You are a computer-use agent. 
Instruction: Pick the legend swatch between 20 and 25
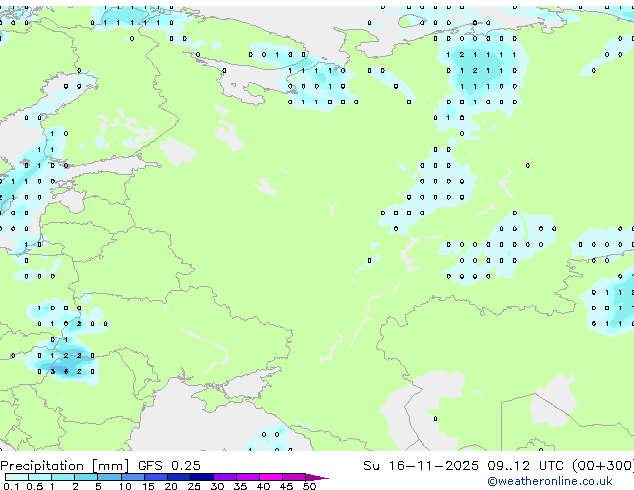pyautogui.click(x=179, y=477)
